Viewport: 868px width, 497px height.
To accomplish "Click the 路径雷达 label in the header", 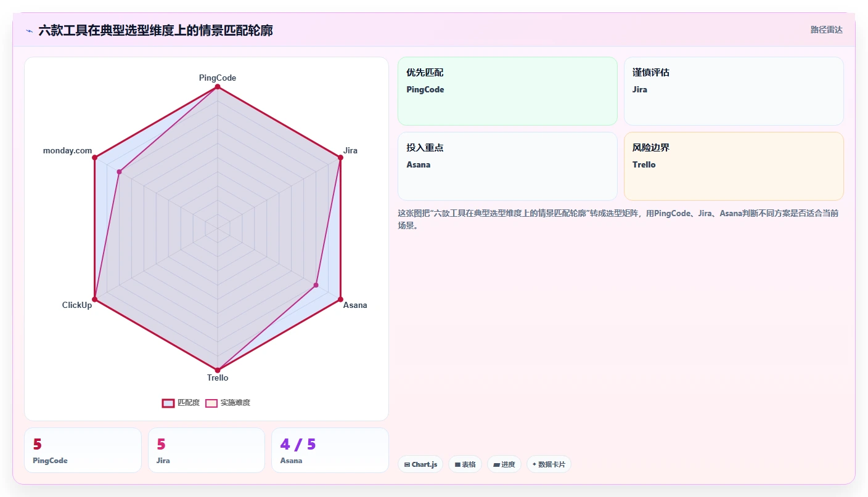I will click(826, 30).
